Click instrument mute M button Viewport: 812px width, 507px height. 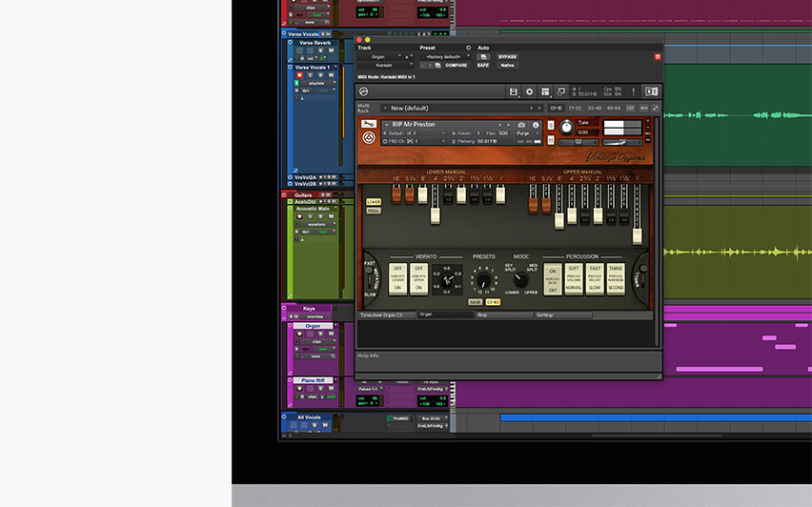coord(551,140)
